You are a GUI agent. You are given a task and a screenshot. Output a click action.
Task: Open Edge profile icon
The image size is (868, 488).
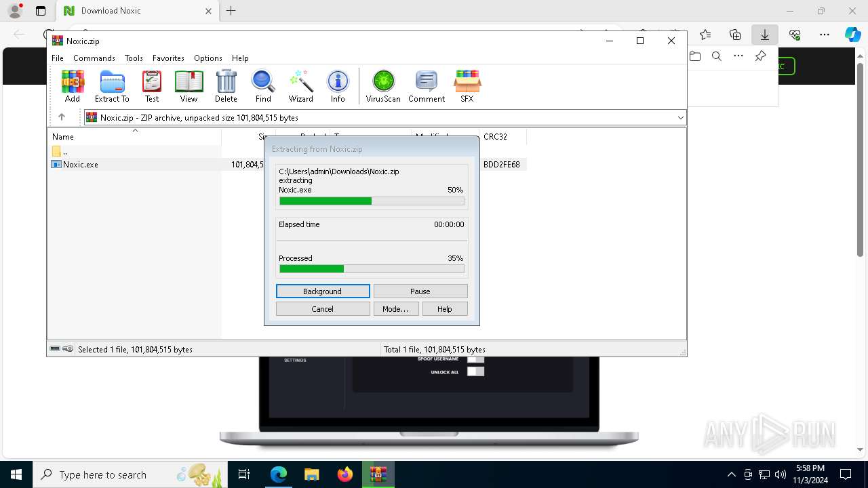click(x=15, y=11)
